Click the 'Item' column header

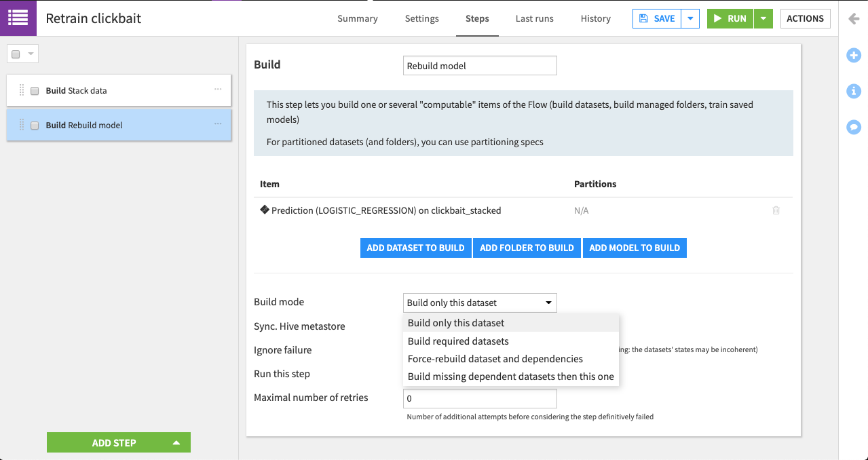pos(269,184)
